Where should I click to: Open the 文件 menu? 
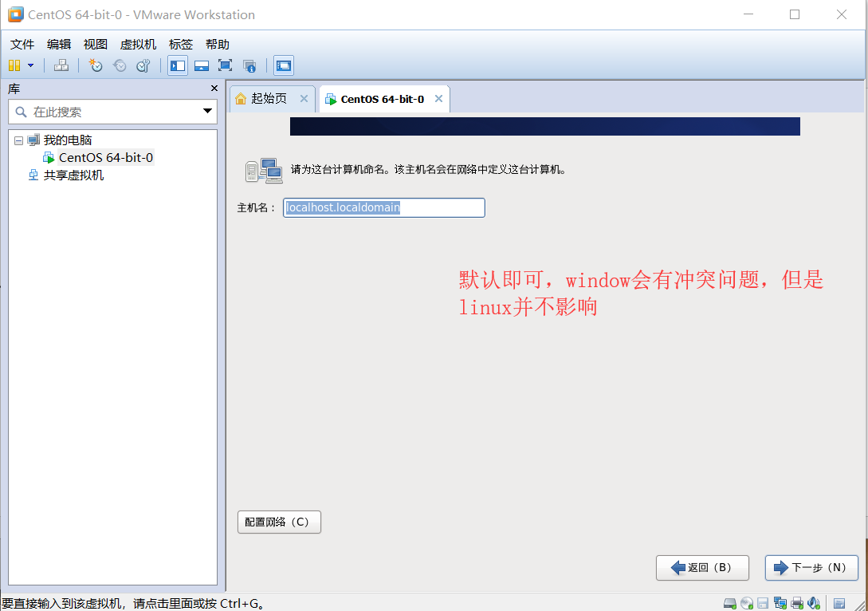(x=22, y=45)
